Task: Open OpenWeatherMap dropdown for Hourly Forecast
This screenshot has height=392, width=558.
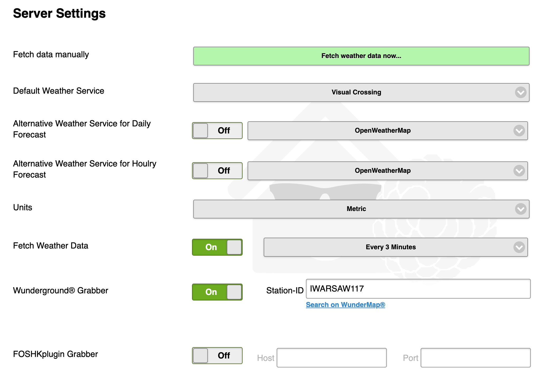Action: pyautogui.click(x=382, y=171)
